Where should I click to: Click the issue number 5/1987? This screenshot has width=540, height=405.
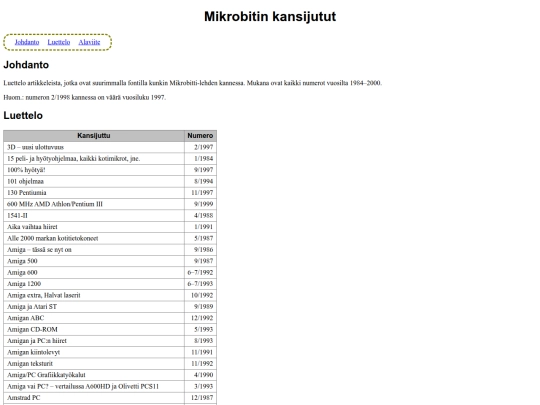(203, 238)
